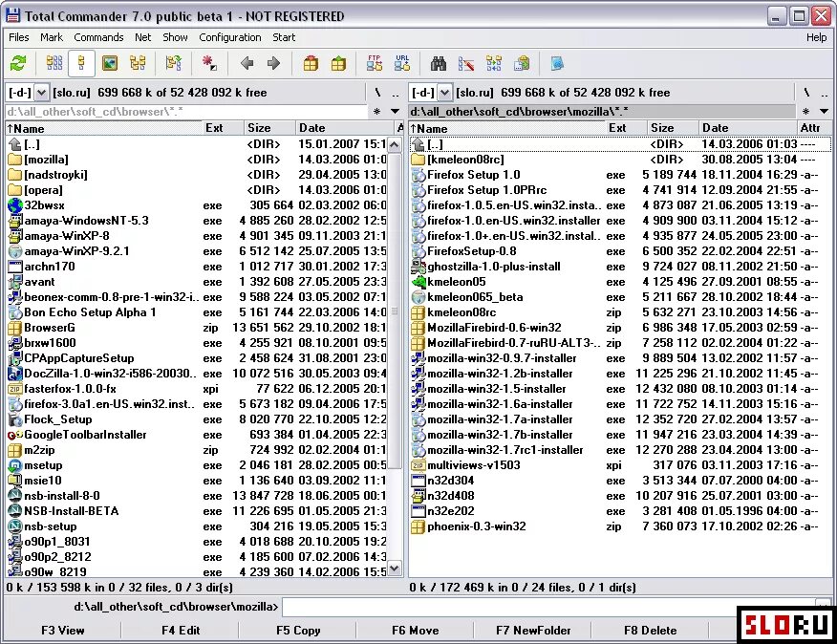Click the invert selection toolbar icon
837x644 pixels.
tap(209, 64)
